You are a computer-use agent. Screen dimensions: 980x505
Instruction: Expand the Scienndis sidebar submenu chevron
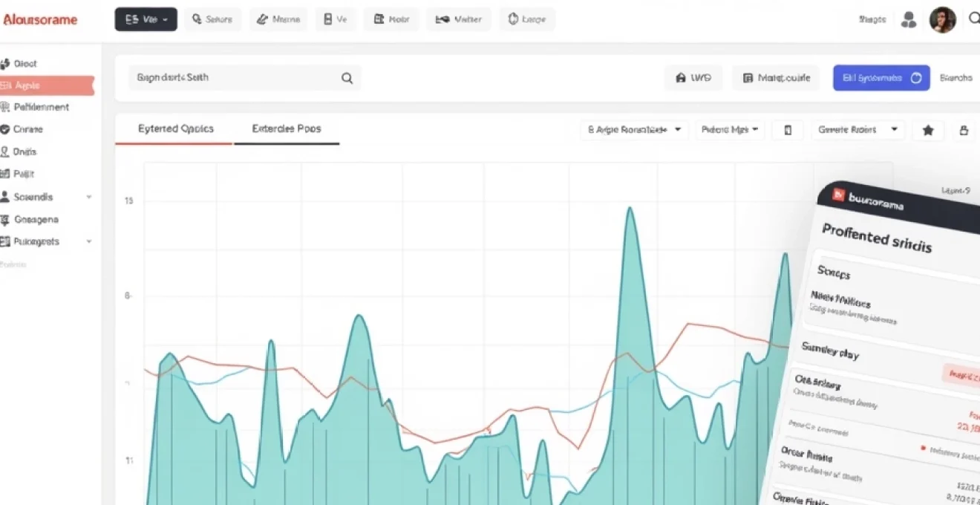(x=89, y=197)
